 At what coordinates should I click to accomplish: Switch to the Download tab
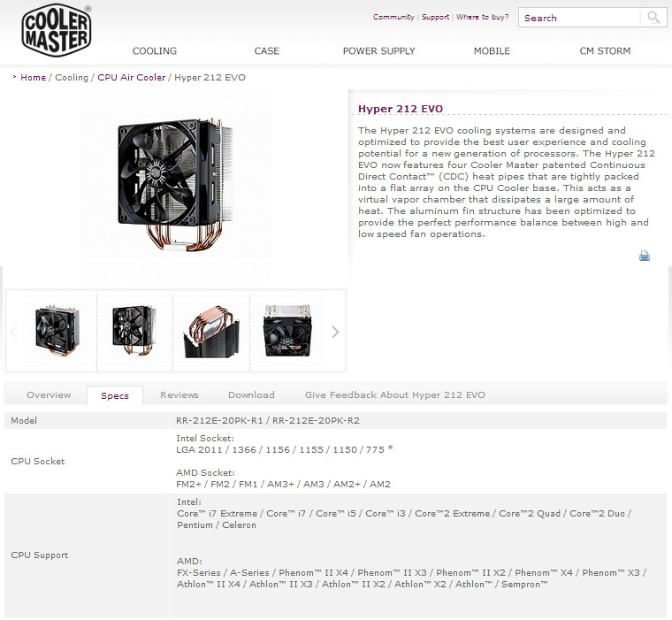[x=251, y=394]
